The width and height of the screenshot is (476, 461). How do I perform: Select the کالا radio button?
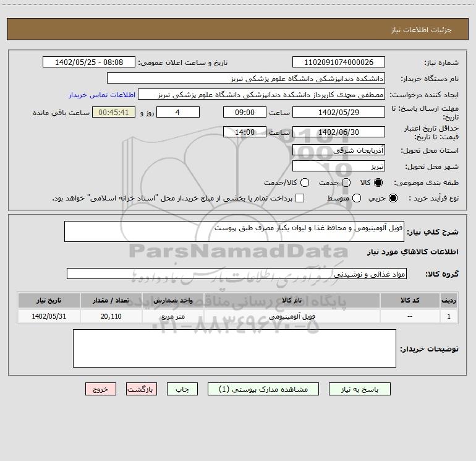[x=378, y=183]
